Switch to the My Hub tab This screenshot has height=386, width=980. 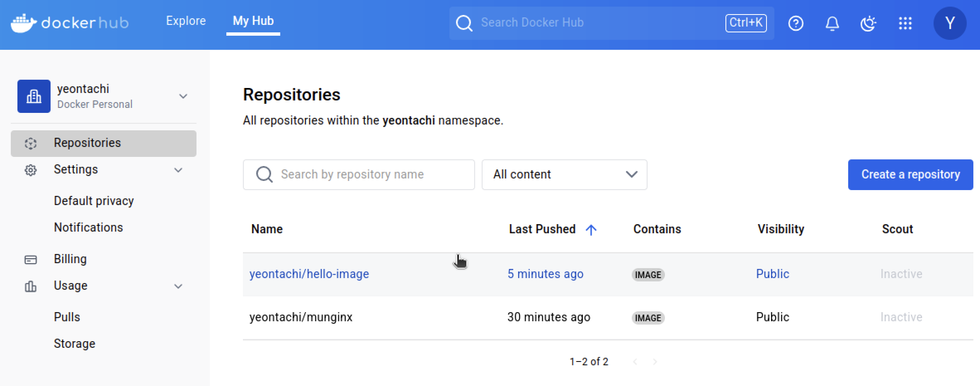tap(253, 21)
